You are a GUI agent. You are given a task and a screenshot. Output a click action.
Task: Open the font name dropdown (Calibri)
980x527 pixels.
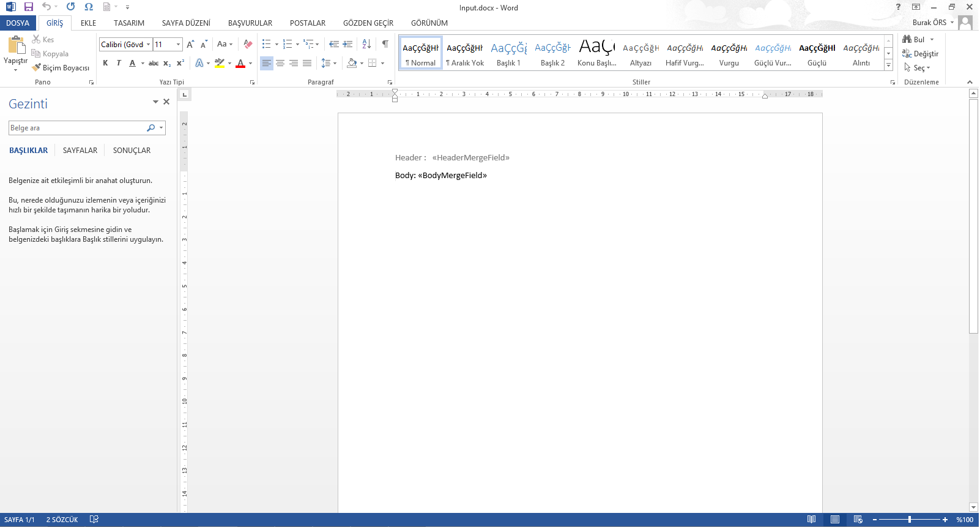(148, 44)
